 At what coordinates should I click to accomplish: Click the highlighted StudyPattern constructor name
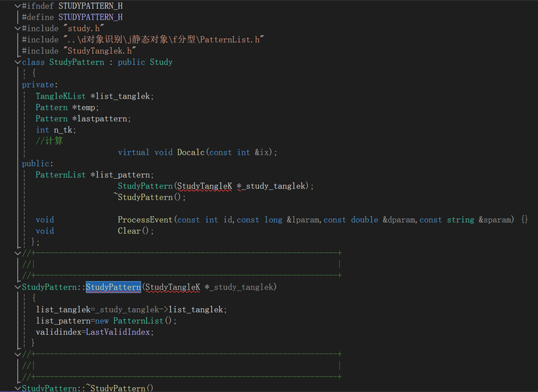pyautogui.click(x=113, y=287)
